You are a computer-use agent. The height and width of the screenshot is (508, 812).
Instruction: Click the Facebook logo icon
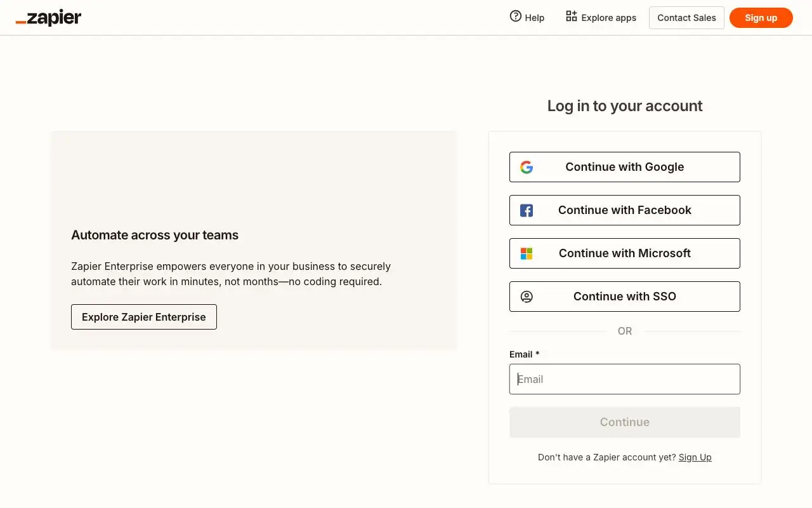(x=527, y=210)
